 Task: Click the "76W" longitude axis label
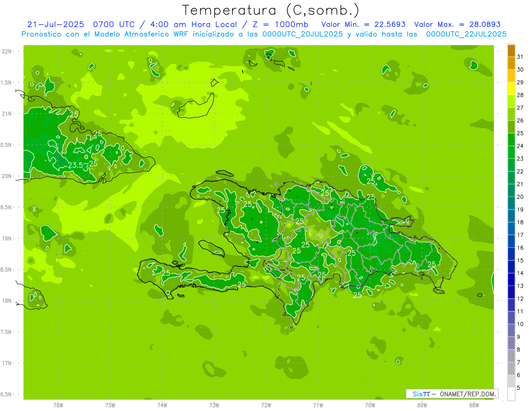coord(58,405)
